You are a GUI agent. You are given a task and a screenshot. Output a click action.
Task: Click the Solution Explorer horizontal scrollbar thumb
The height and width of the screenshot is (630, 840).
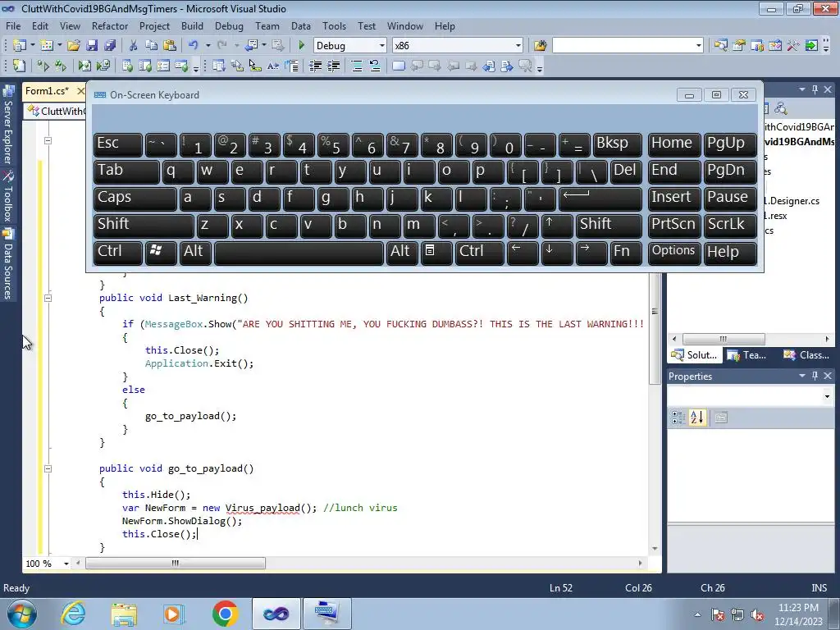724,339
